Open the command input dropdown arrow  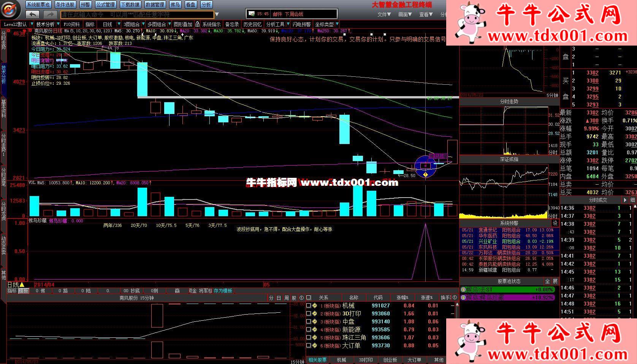click(217, 14)
